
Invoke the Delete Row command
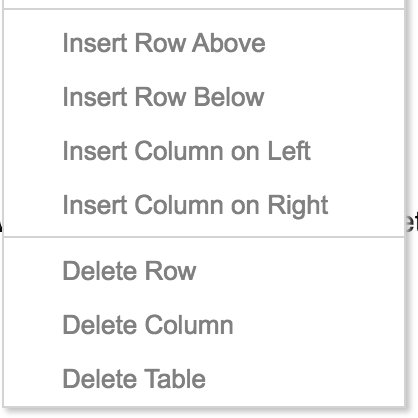tap(204, 271)
